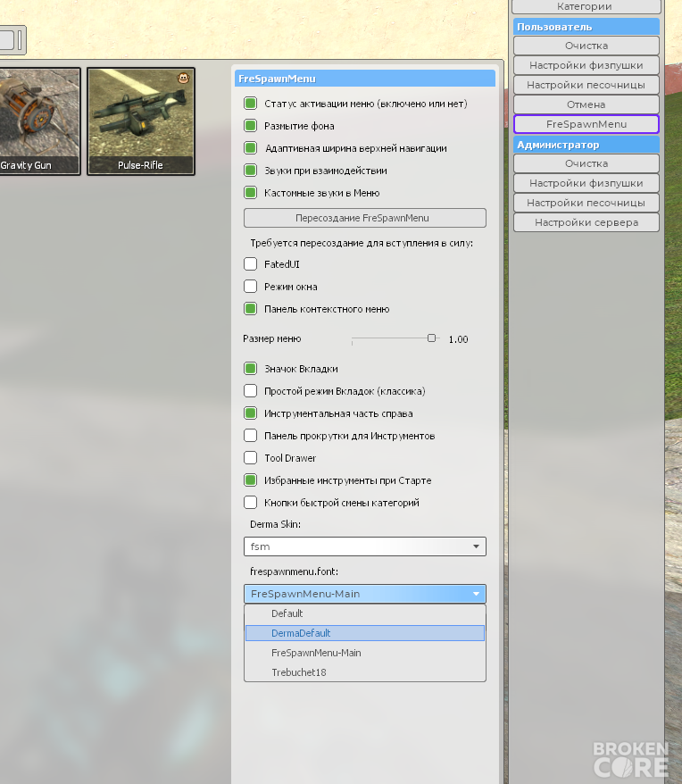
Task: Click the Отмена entry
Action: (x=586, y=104)
